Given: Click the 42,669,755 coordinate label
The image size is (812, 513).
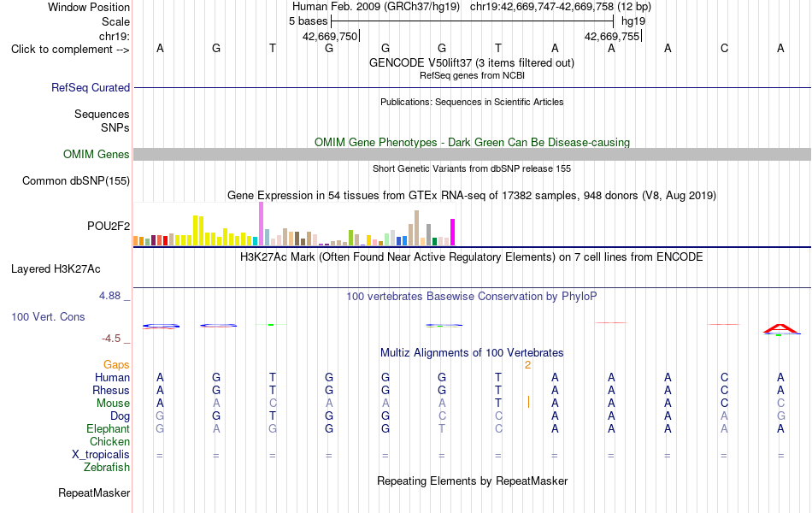Looking at the screenshot, I should [612, 36].
